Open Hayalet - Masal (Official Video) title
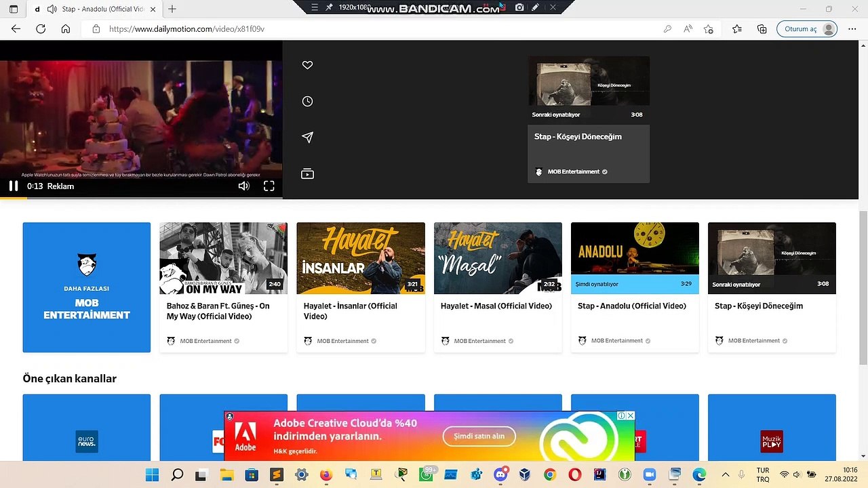868x488 pixels. coord(496,306)
